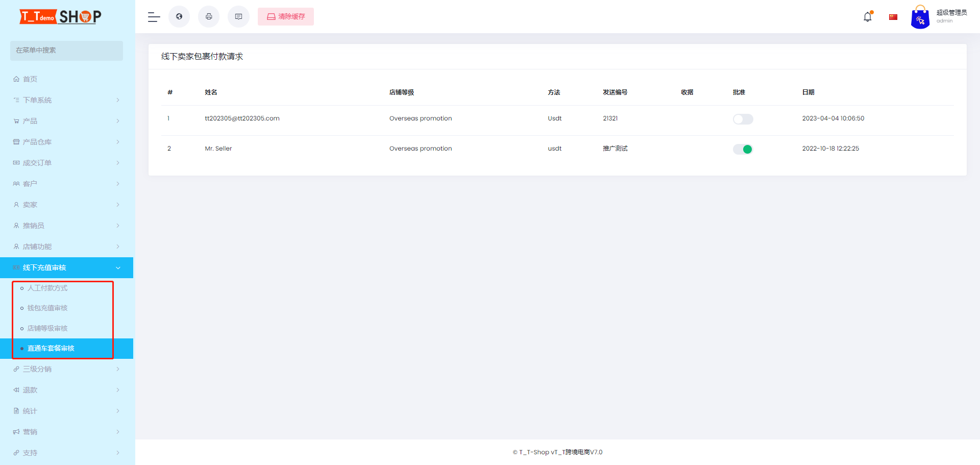Image resolution: width=980 pixels, height=465 pixels.
Task: Open the home page via 首页 icon
Action: [x=29, y=79]
